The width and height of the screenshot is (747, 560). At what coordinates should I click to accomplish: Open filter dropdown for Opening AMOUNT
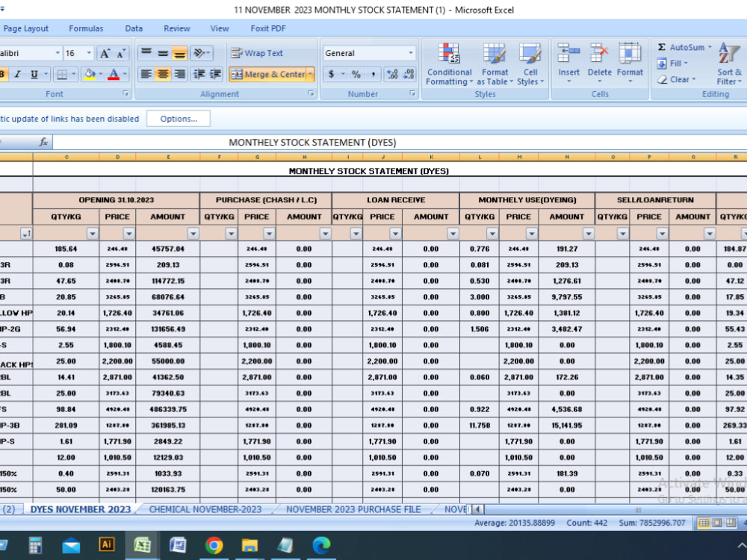tap(193, 233)
